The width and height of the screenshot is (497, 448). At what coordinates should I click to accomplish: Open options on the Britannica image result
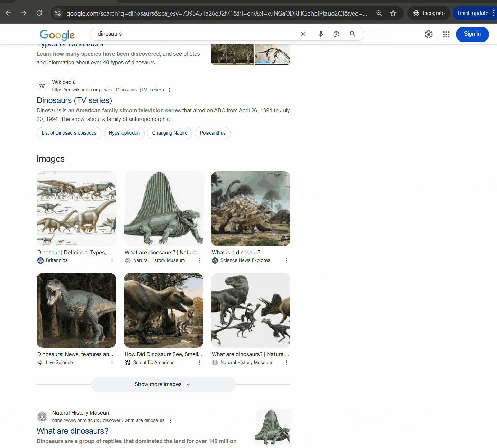pos(112,260)
